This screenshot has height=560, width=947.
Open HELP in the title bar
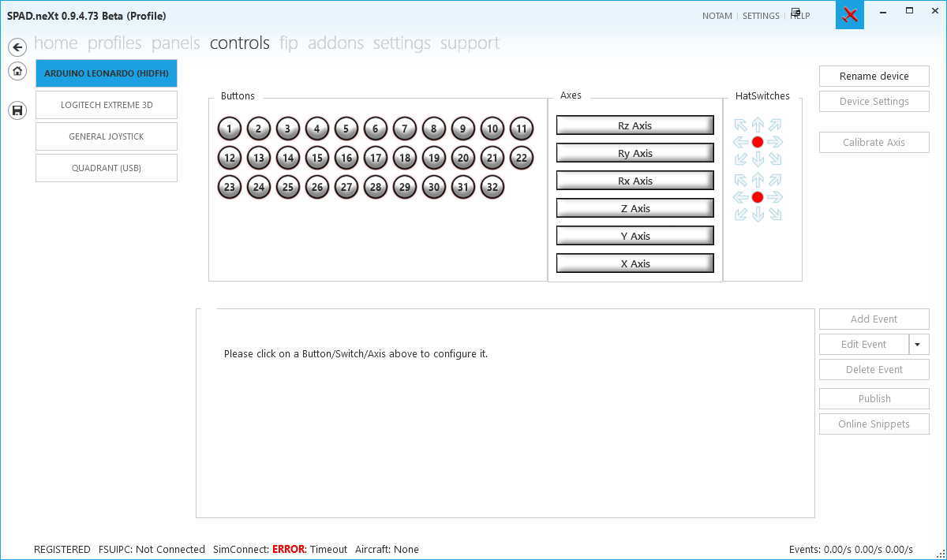800,16
